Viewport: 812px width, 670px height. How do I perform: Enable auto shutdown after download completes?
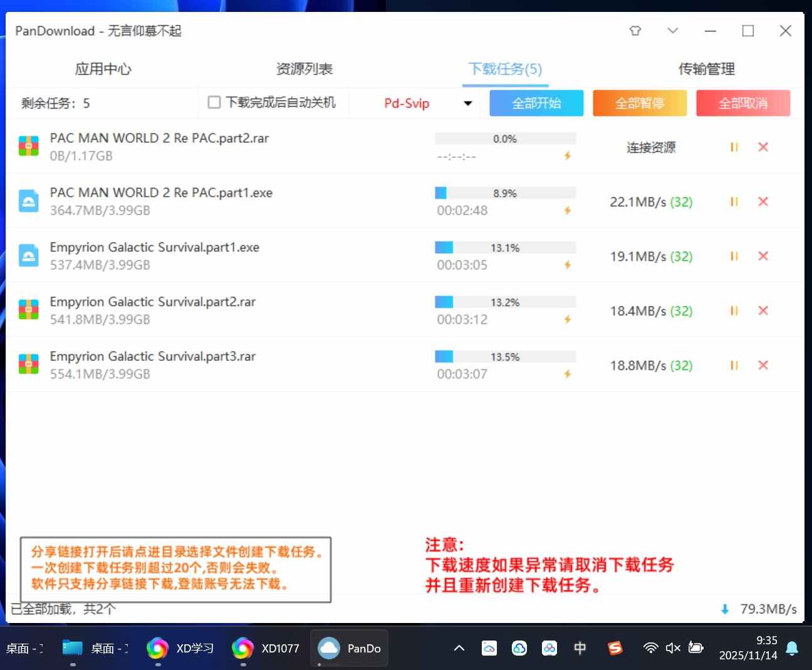(x=214, y=102)
